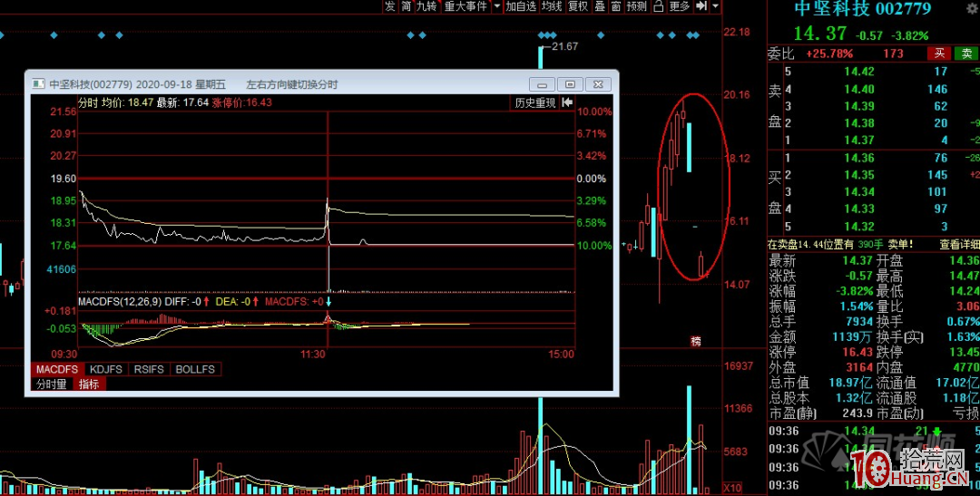980x496 pixels.
Task: Click the 历史重现 button in popup
Action: [x=535, y=103]
